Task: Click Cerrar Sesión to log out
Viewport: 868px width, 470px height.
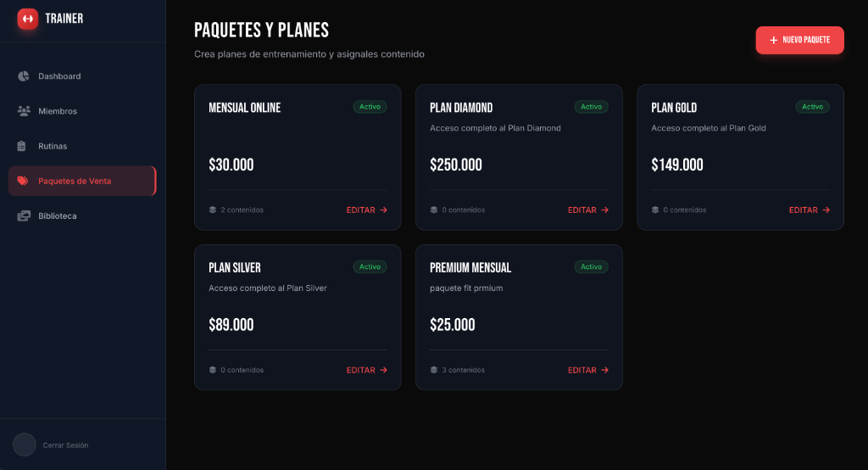Action: tap(65, 445)
